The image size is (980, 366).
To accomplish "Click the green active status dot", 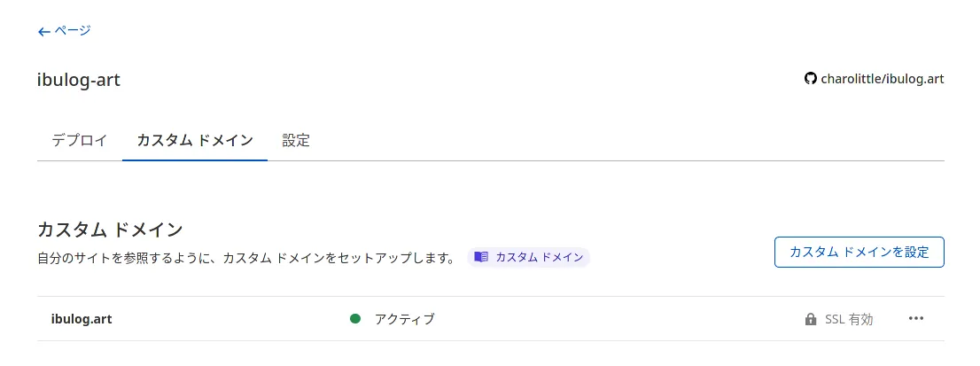I will coord(355,319).
